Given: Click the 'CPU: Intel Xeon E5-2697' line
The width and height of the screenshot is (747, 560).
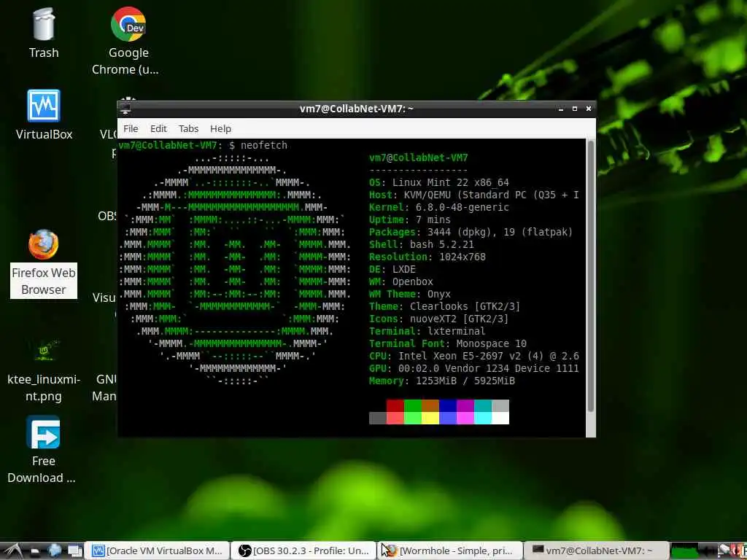Looking at the screenshot, I should click(474, 356).
